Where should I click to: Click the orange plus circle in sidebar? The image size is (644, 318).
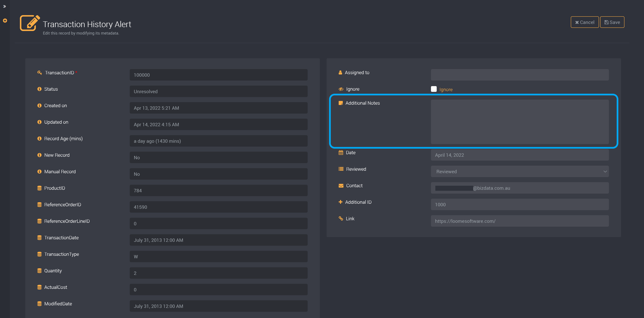[x=5, y=21]
